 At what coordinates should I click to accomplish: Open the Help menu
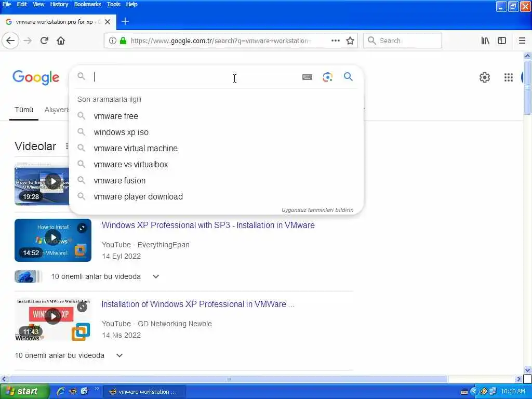tap(131, 4)
